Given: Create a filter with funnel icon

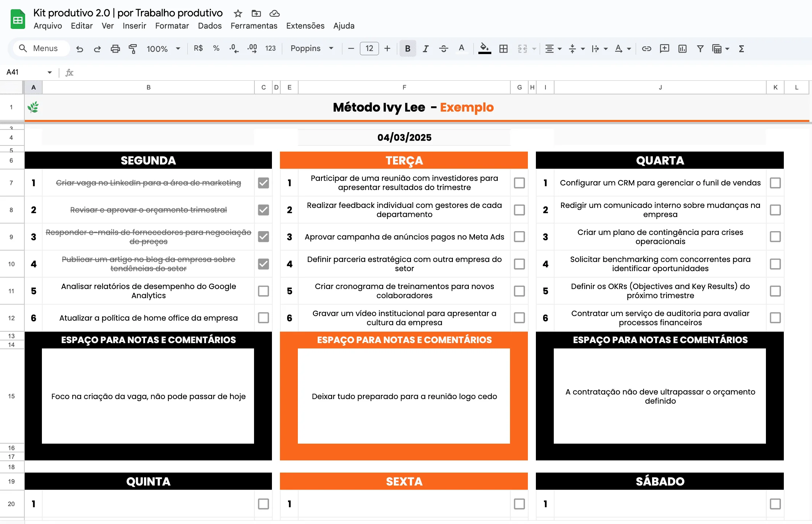Looking at the screenshot, I should click(700, 48).
